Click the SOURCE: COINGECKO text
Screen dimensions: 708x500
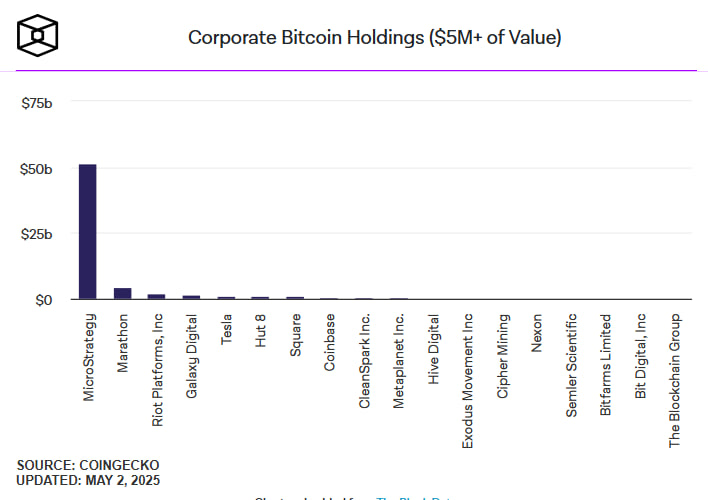coord(88,465)
